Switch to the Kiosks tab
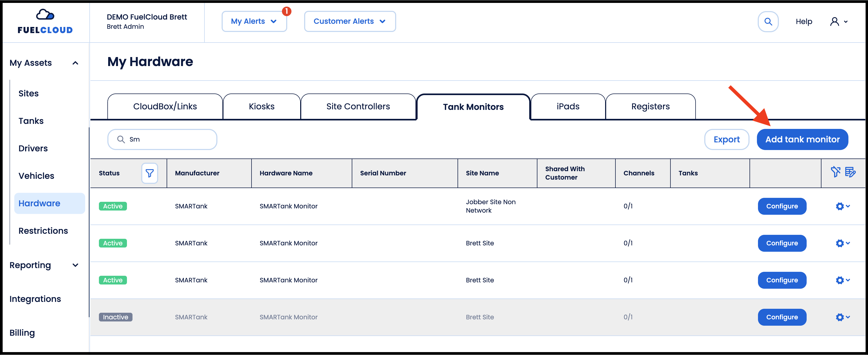Image resolution: width=868 pixels, height=355 pixels. pos(262,106)
